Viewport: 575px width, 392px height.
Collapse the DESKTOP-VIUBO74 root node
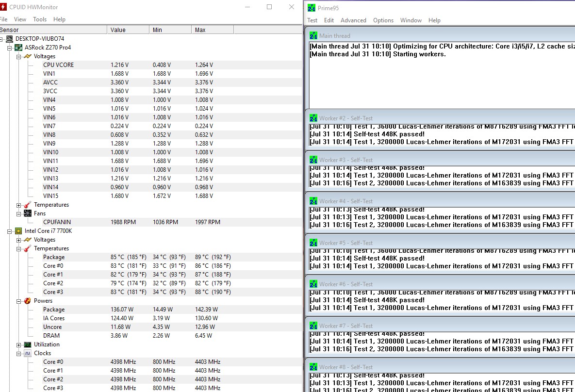click(1, 39)
